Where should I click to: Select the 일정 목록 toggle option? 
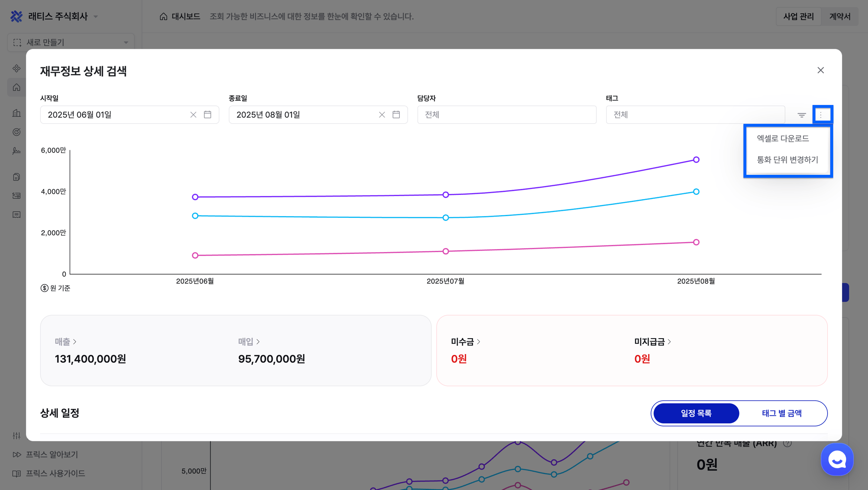(x=696, y=413)
